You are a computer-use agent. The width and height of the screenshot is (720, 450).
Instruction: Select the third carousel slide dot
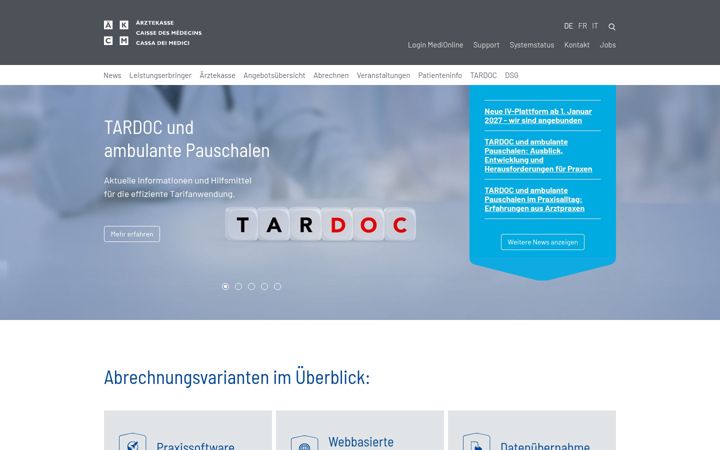251,287
